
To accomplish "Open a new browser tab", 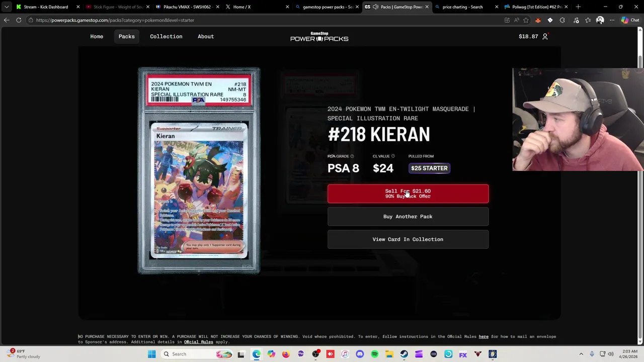I will 578,7.
